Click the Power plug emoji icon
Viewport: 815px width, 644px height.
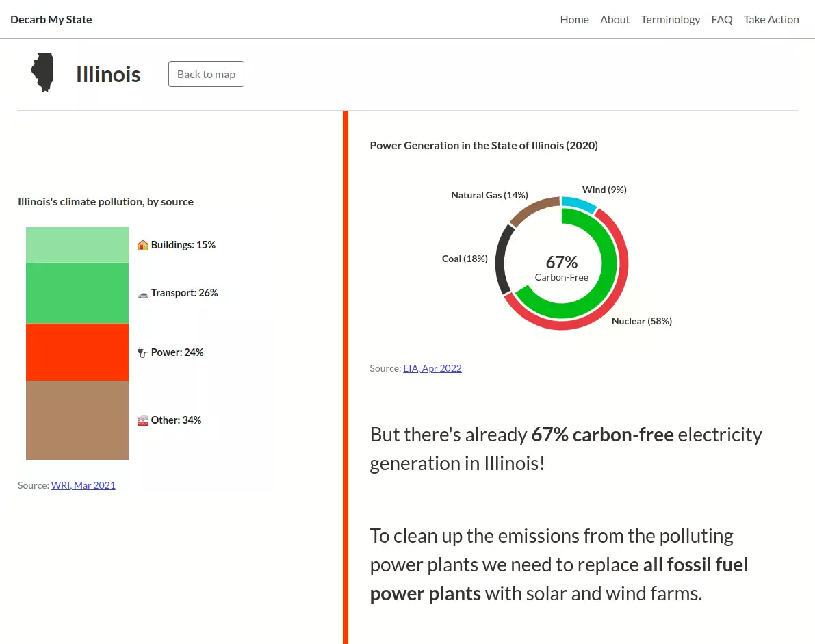pyautogui.click(x=143, y=353)
